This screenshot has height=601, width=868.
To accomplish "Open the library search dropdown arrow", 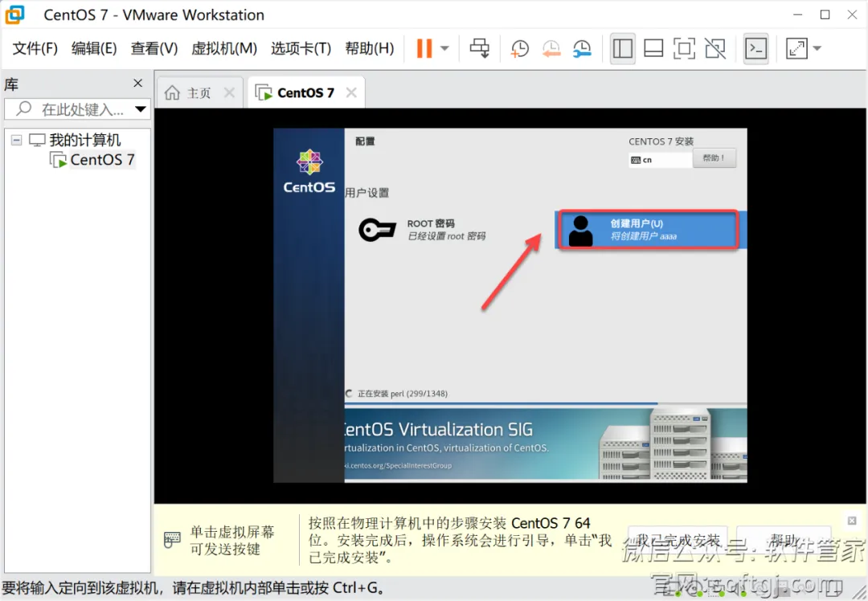I will 141,109.
